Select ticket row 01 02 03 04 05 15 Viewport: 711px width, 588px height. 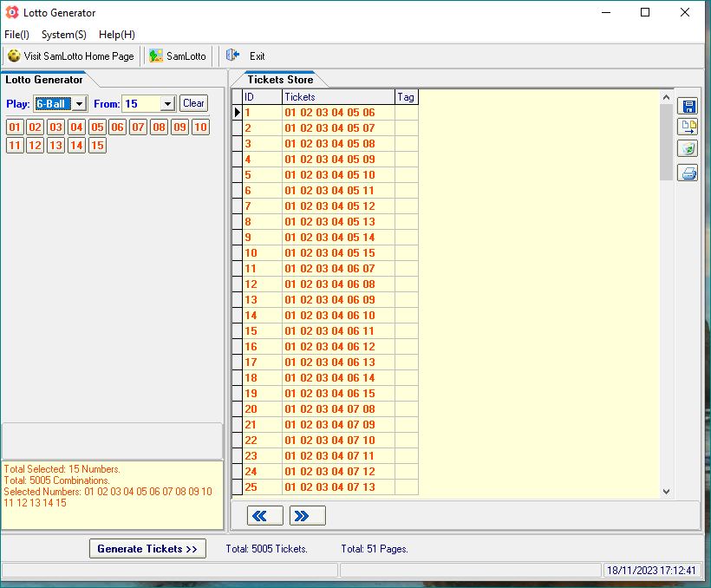[329, 253]
